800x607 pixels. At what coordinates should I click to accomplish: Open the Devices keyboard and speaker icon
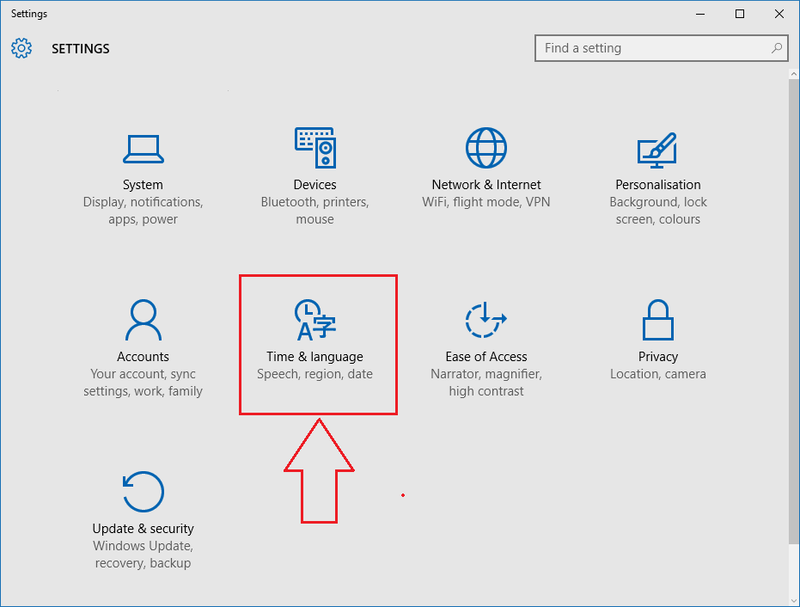[315, 147]
